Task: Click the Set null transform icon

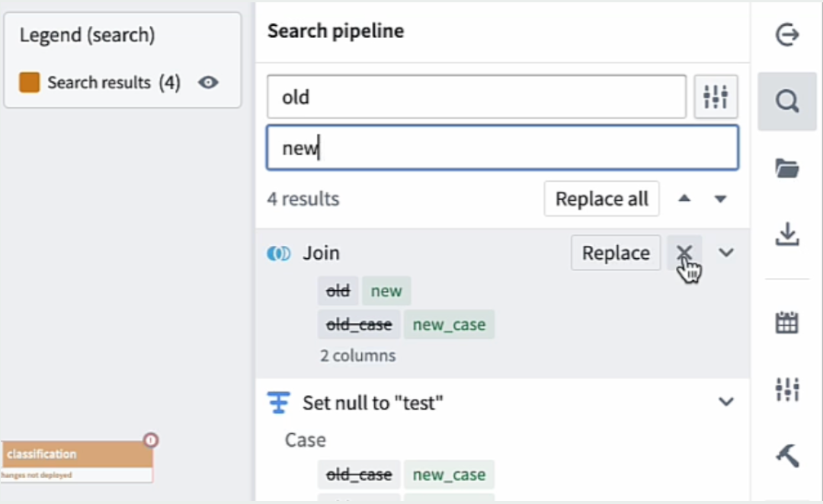Action: click(278, 403)
